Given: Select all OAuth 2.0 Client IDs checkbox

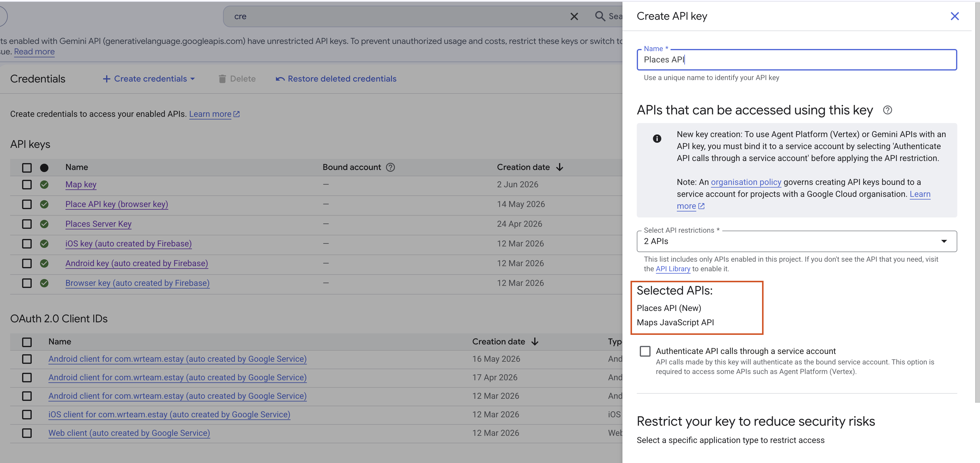Looking at the screenshot, I should (x=27, y=342).
